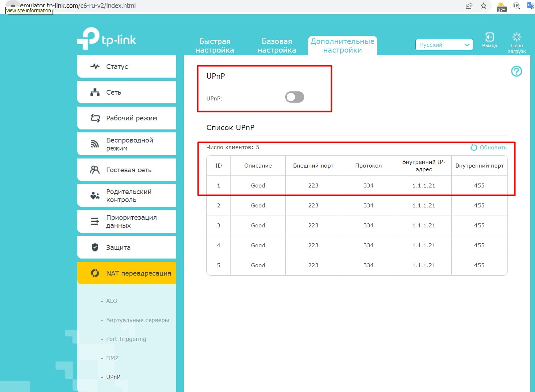535x392 pixels.
Task: Select Дополнительные настройки tab
Action: pos(343,46)
